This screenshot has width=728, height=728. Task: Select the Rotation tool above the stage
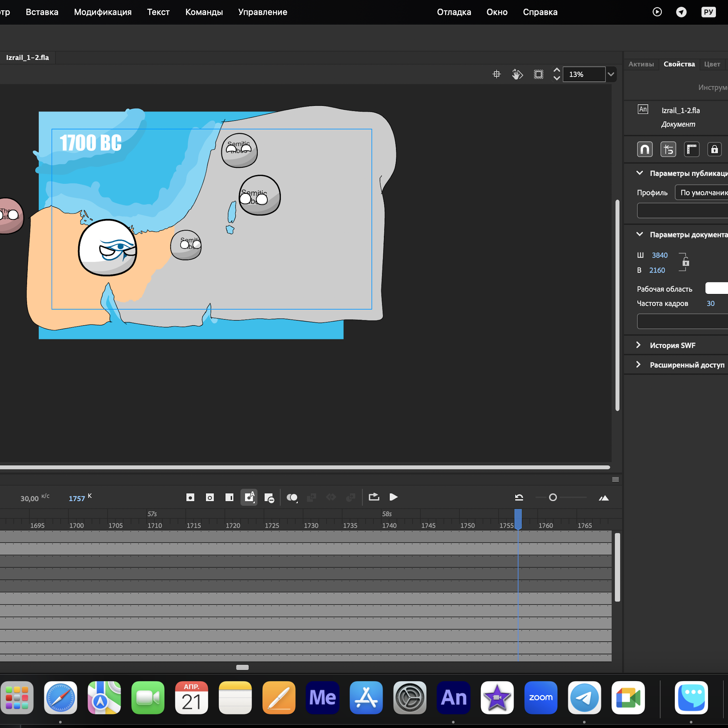tap(517, 74)
